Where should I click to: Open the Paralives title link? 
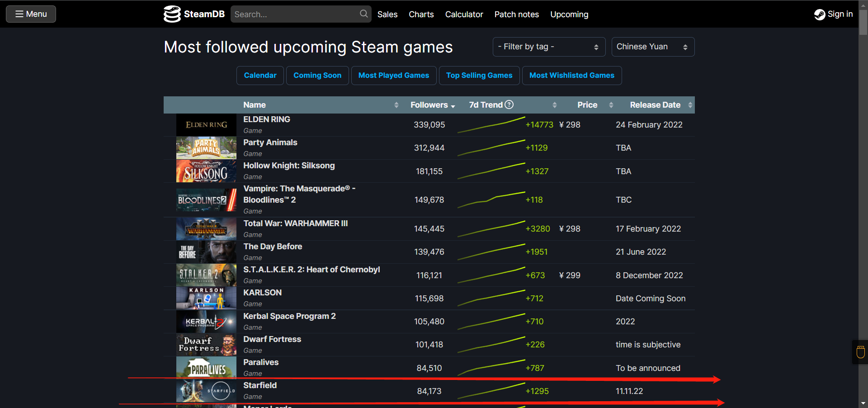[x=261, y=362]
